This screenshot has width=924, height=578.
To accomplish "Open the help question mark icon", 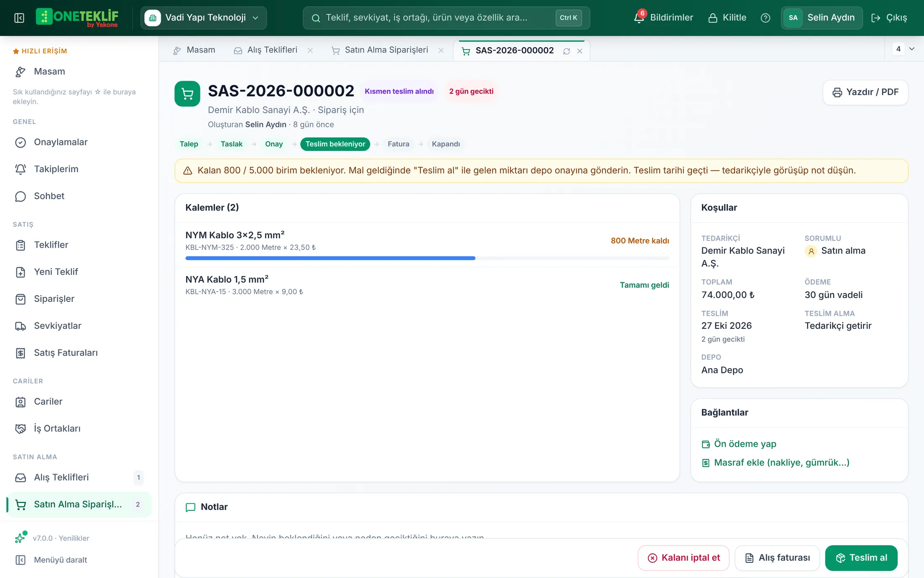I will [x=765, y=18].
